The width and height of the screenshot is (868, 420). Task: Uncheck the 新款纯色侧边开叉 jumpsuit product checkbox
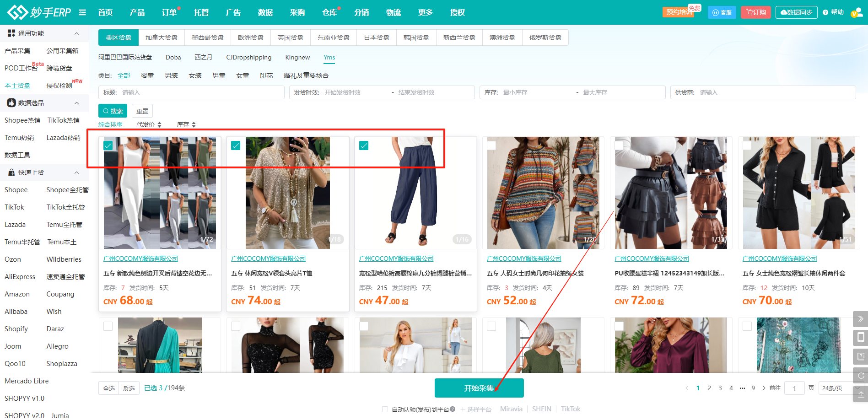(x=108, y=145)
